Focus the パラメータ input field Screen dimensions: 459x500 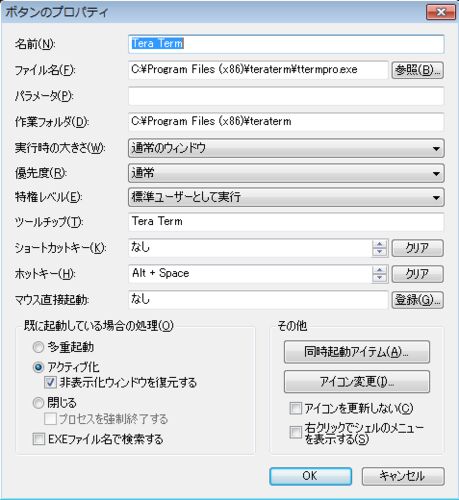coord(286,96)
